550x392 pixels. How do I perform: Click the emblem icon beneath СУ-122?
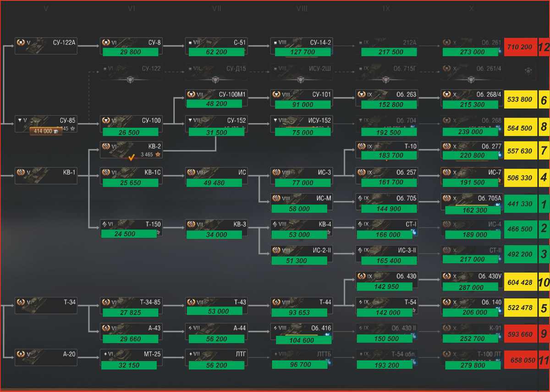[x=131, y=79]
